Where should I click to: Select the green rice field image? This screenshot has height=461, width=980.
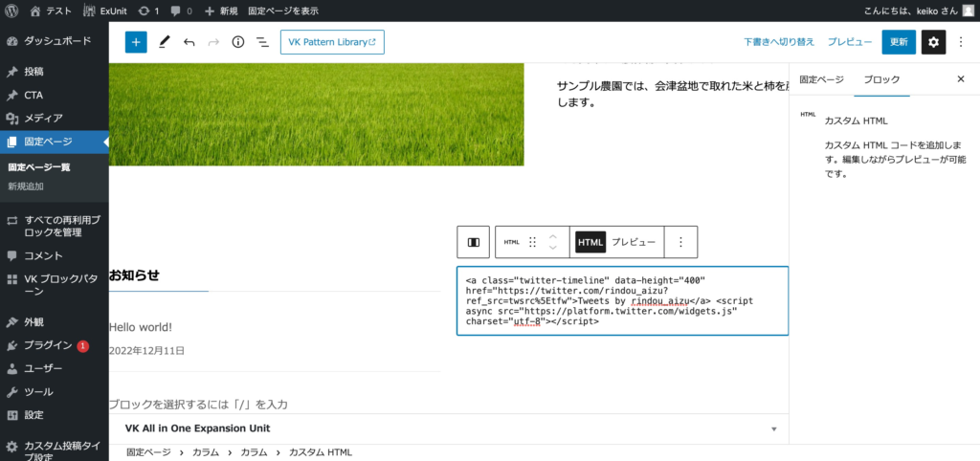[x=316, y=115]
